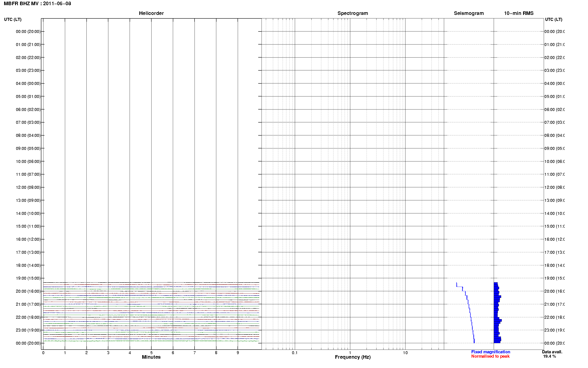Click the helicorder trace starting at 21:00
Screen dimensions: 588x368
coord(151,304)
